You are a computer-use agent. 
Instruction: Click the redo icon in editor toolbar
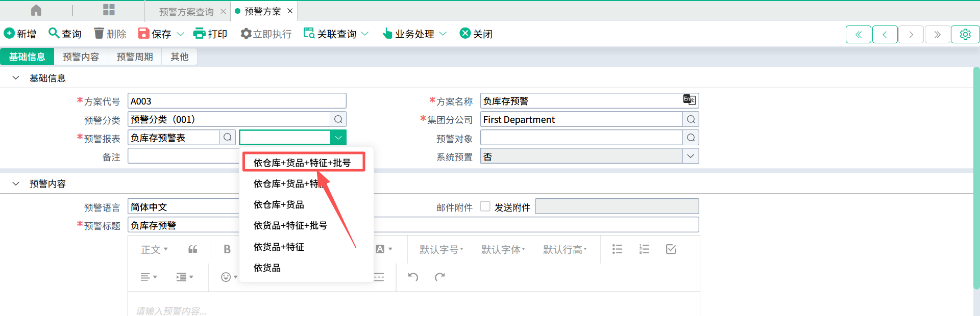[439, 277]
